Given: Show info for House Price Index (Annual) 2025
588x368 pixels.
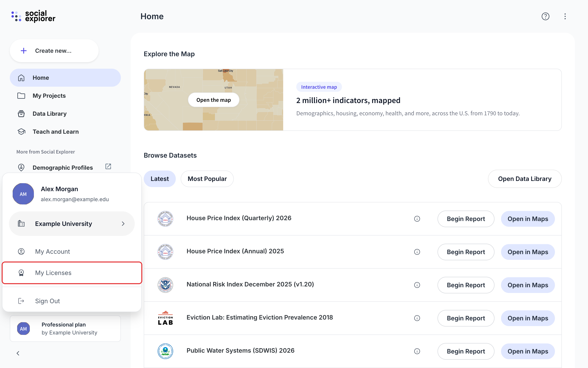Looking at the screenshot, I should (x=417, y=252).
